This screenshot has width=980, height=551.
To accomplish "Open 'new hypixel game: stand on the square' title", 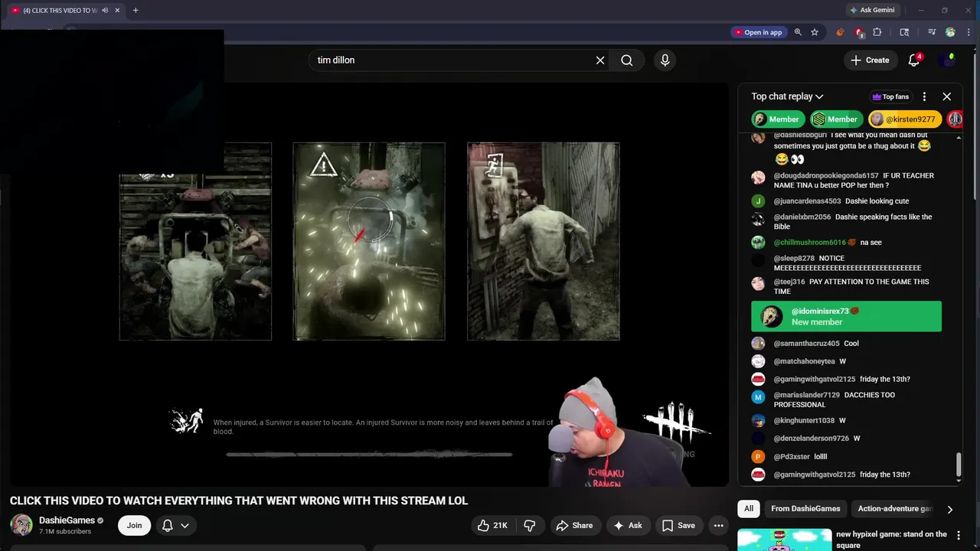I will pyautogui.click(x=891, y=540).
